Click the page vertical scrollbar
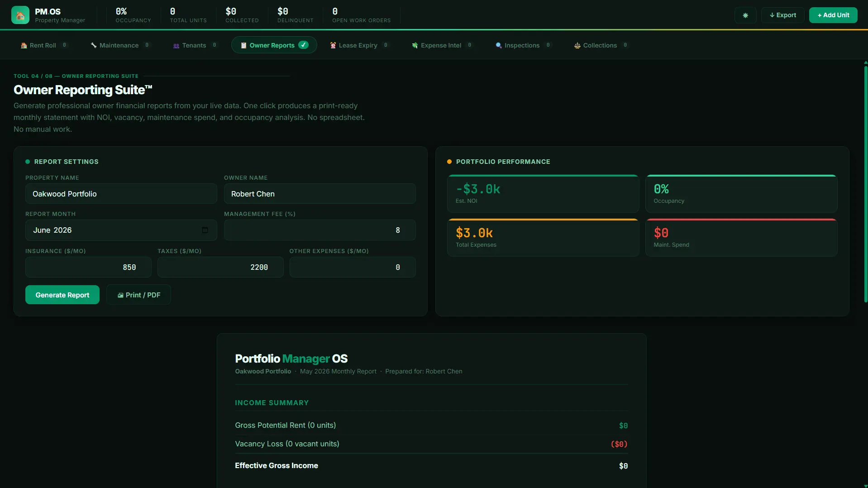The width and height of the screenshot is (868, 488). 865,183
